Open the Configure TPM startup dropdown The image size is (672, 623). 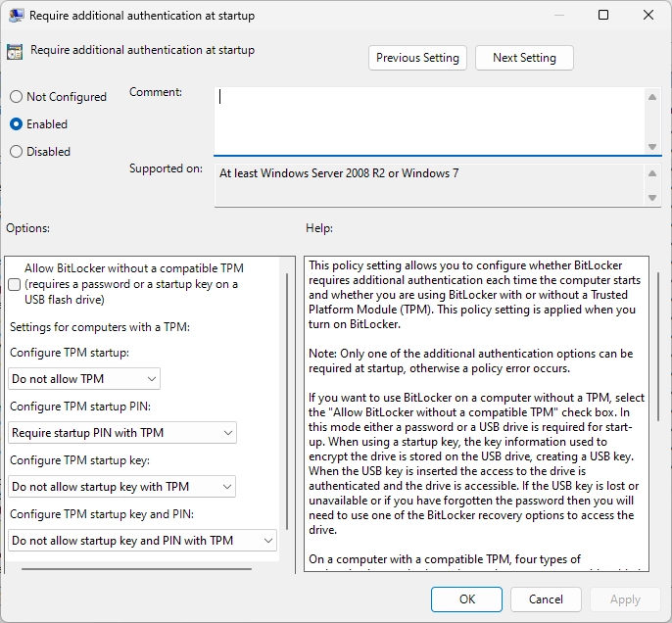(x=84, y=379)
